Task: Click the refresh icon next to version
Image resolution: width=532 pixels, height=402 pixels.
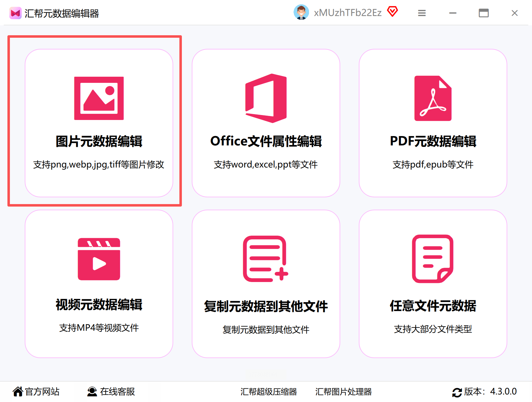Action: 457,392
